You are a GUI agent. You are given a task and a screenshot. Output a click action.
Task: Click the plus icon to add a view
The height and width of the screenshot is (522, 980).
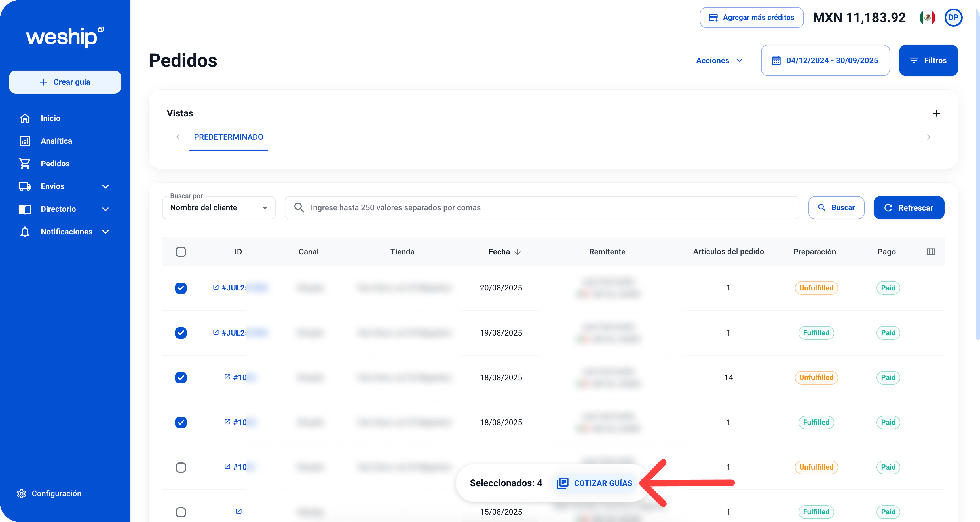[936, 113]
